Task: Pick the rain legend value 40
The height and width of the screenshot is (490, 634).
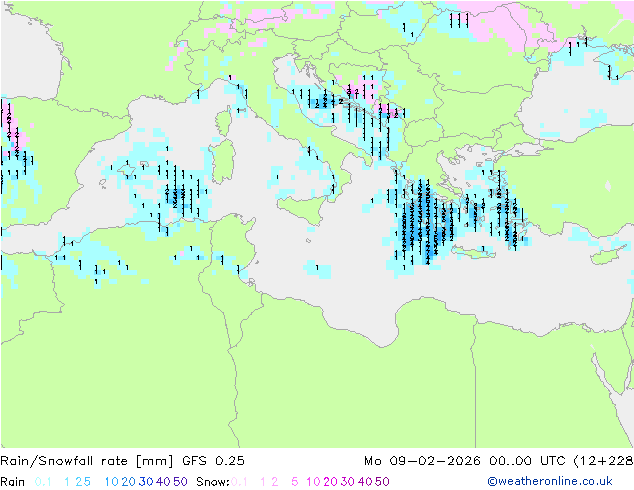Action: point(163,482)
